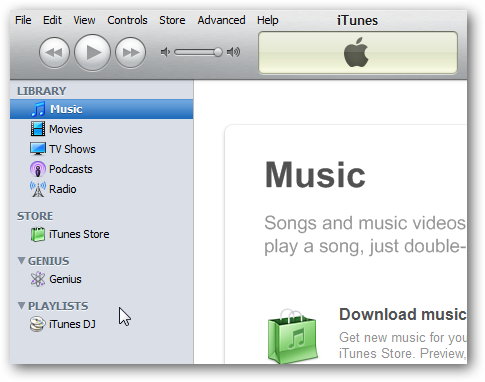Click the Next track fast-forward button
485x382 pixels.
[x=130, y=52]
